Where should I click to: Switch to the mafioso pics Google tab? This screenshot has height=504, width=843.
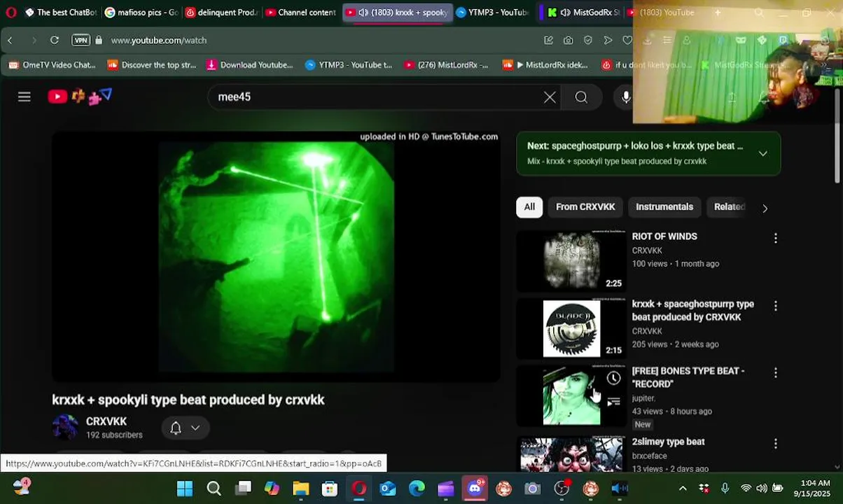tap(141, 13)
